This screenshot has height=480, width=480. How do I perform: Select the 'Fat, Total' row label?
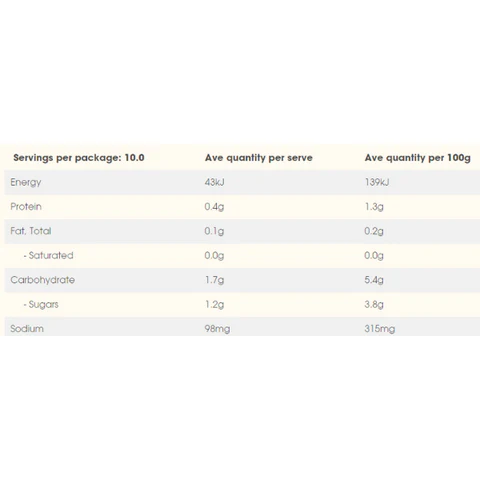coord(31,231)
